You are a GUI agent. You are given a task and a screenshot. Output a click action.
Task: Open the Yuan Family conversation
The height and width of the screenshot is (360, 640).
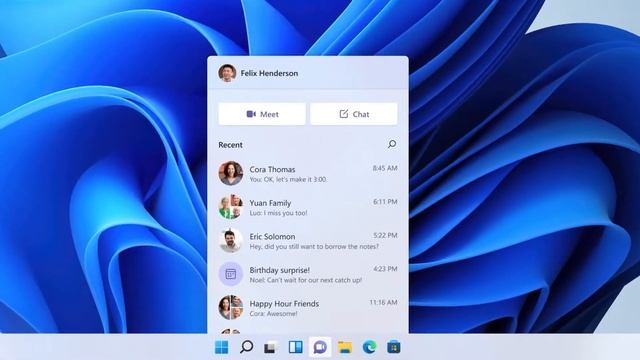308,207
